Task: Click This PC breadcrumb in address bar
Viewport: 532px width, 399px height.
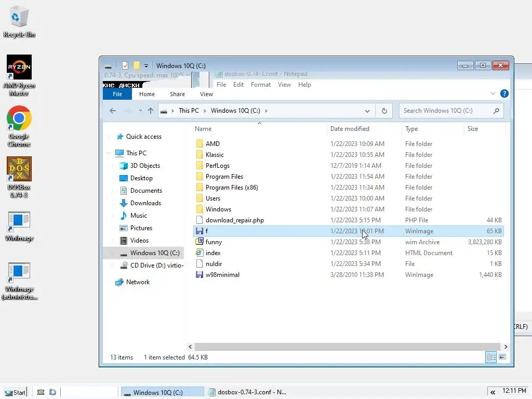Action: click(x=189, y=111)
